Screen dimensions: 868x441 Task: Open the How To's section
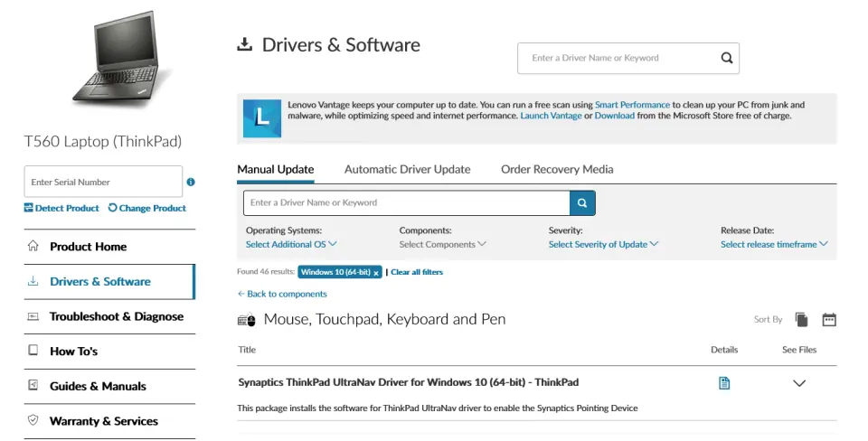(x=109, y=352)
